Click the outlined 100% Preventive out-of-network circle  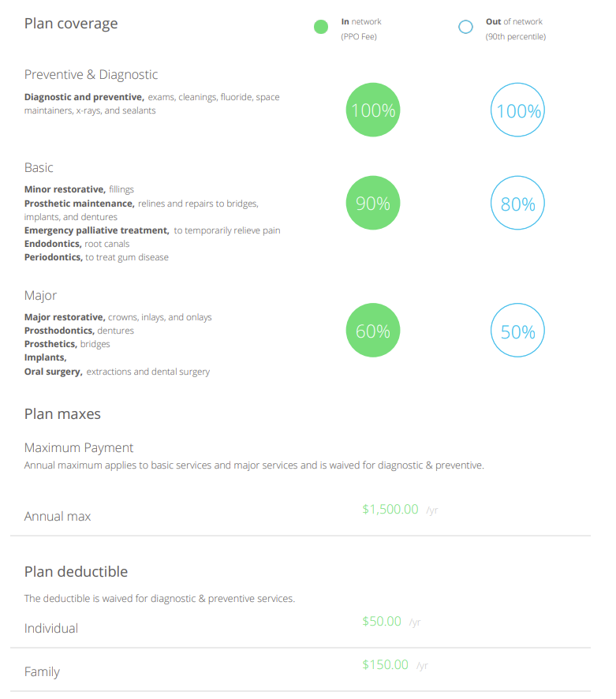pos(517,110)
